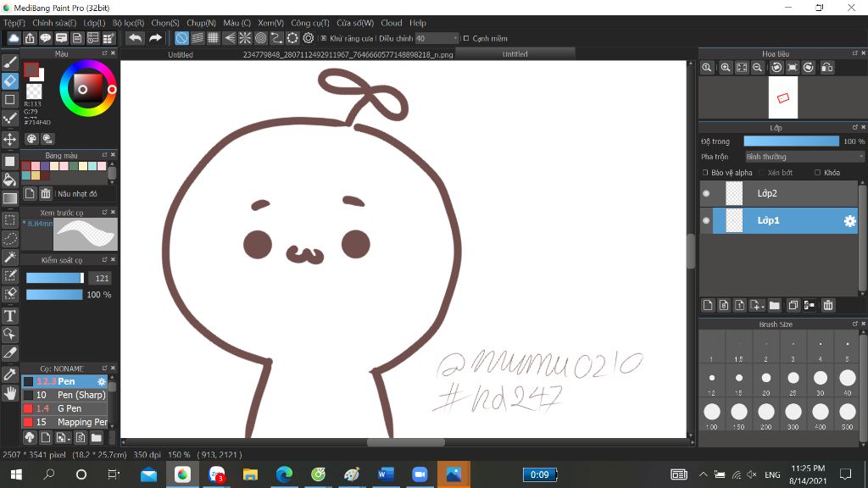The height and width of the screenshot is (488, 868).
Task: Open the Tệp(F) menu
Action: 14,23
